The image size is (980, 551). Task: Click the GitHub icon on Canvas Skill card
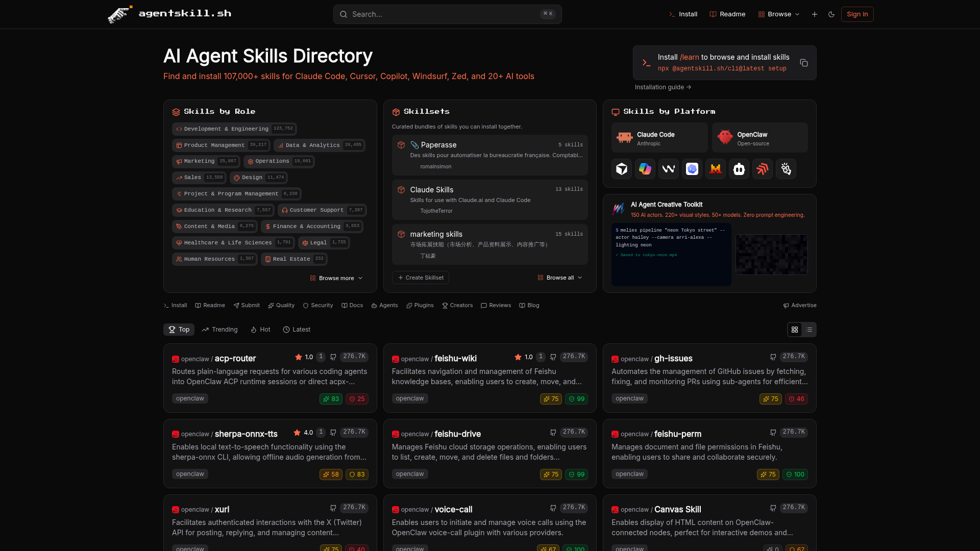click(x=773, y=508)
